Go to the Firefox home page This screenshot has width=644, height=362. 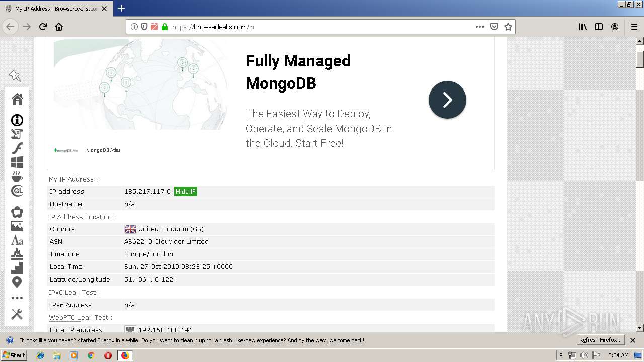coord(59,27)
